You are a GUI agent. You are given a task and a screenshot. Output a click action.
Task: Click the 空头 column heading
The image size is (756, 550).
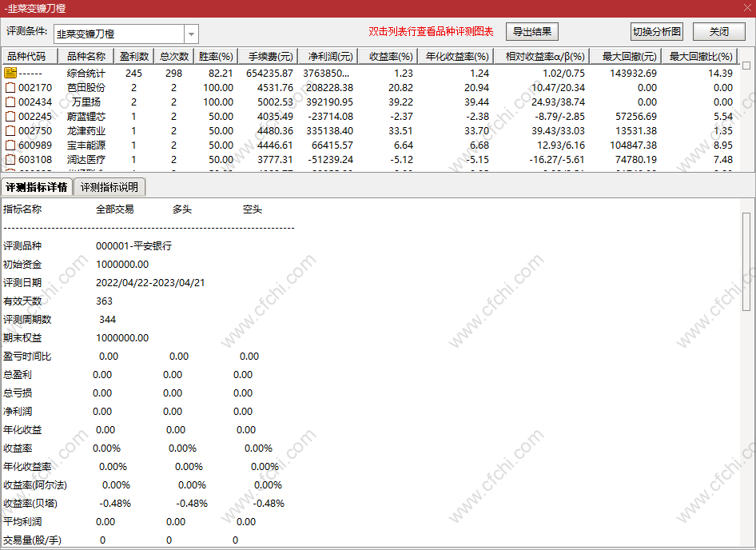[253, 209]
